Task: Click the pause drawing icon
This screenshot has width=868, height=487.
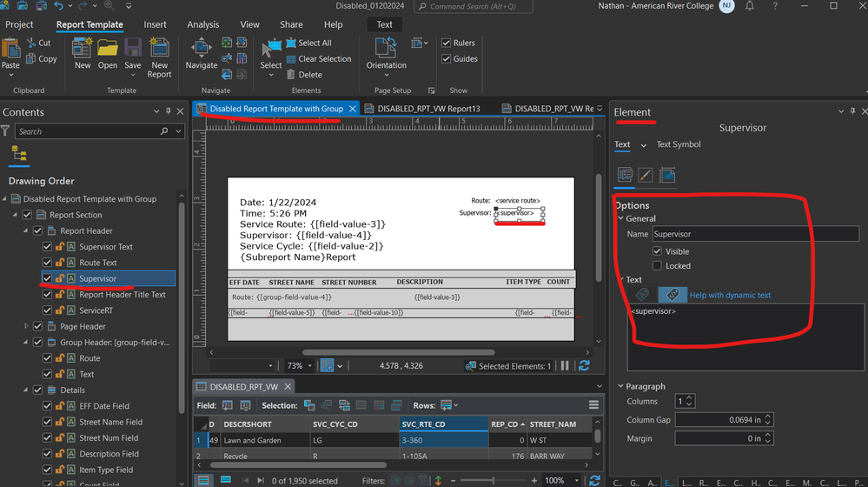Action: (565, 365)
